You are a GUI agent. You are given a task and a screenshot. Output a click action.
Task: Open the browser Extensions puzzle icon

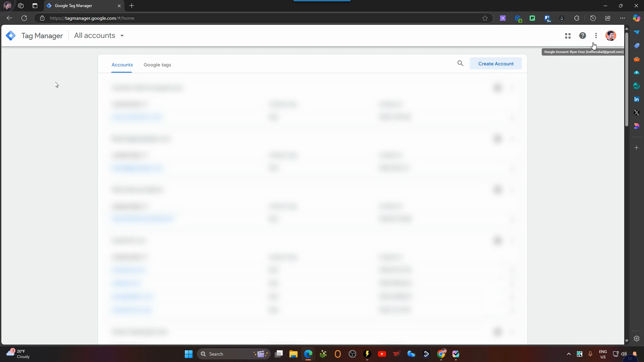[x=577, y=18]
